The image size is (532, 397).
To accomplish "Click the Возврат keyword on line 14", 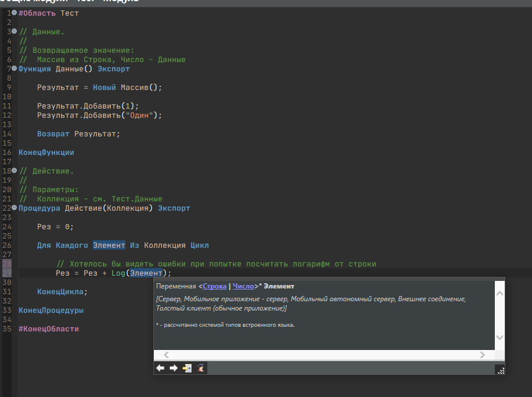I will point(53,134).
